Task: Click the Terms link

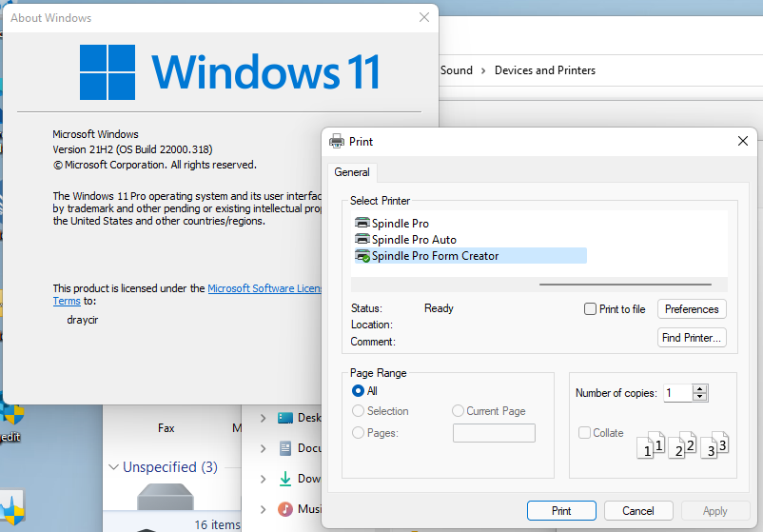Action: pyautogui.click(x=67, y=301)
